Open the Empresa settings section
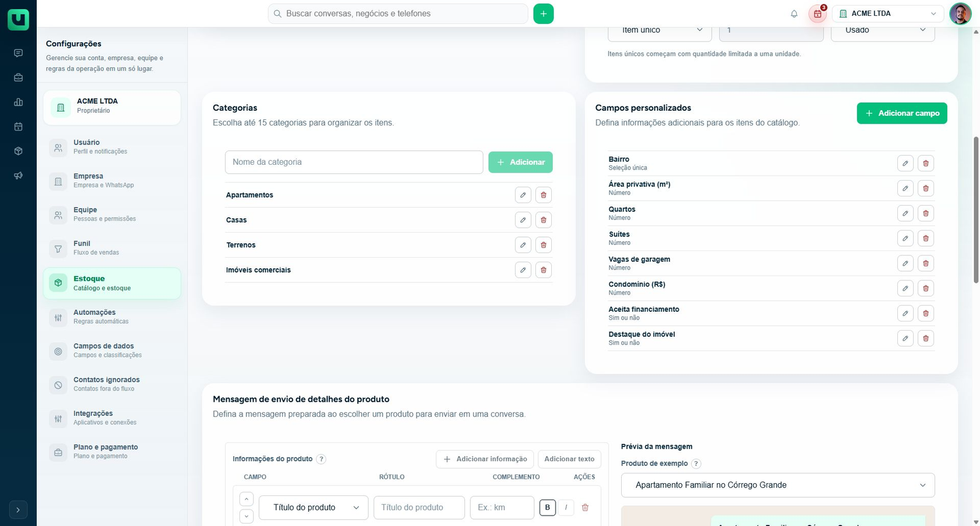980x526 pixels. click(x=112, y=181)
